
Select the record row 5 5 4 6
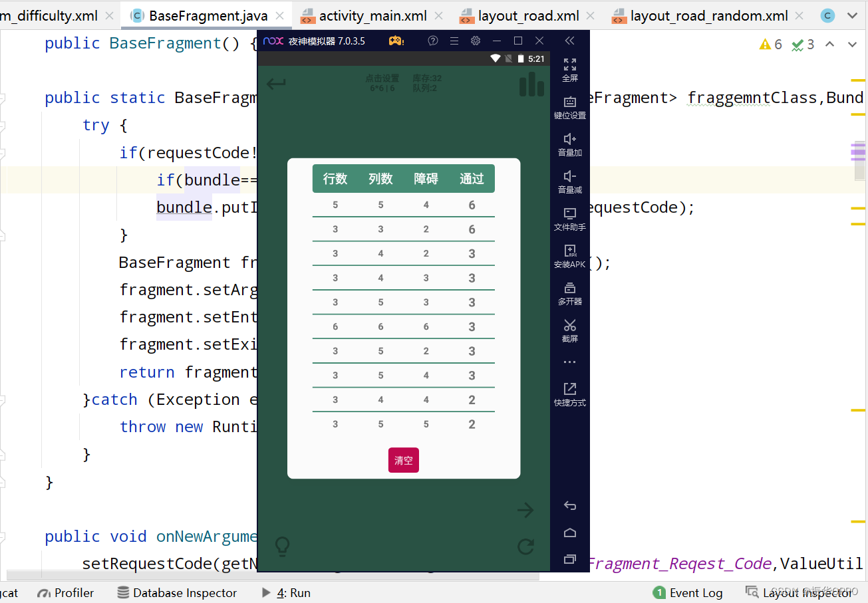pos(404,205)
